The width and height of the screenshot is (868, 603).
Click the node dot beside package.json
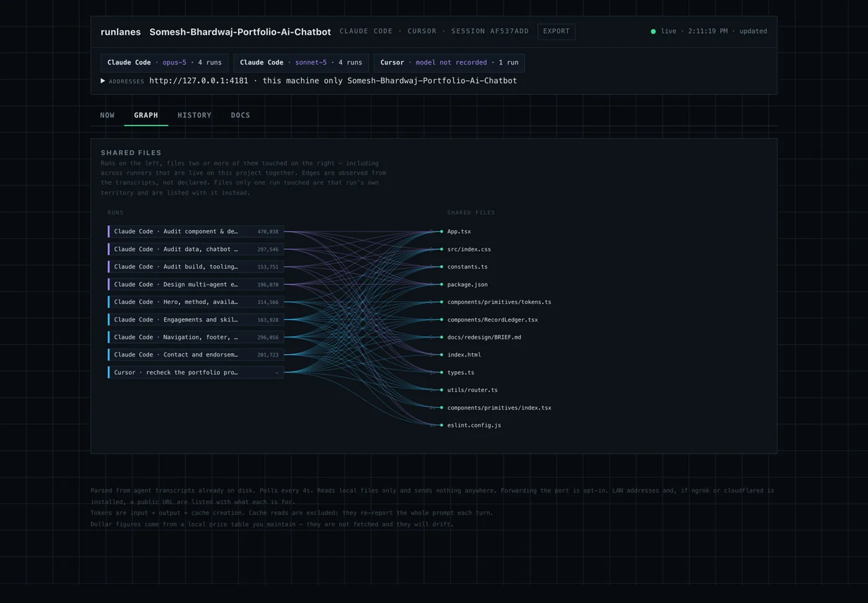441,284
